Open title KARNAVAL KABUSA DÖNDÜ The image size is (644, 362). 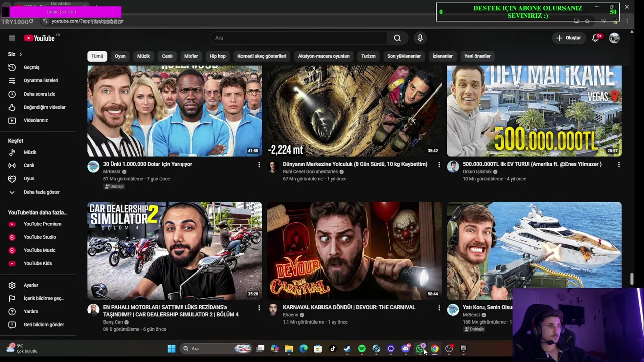349,307
